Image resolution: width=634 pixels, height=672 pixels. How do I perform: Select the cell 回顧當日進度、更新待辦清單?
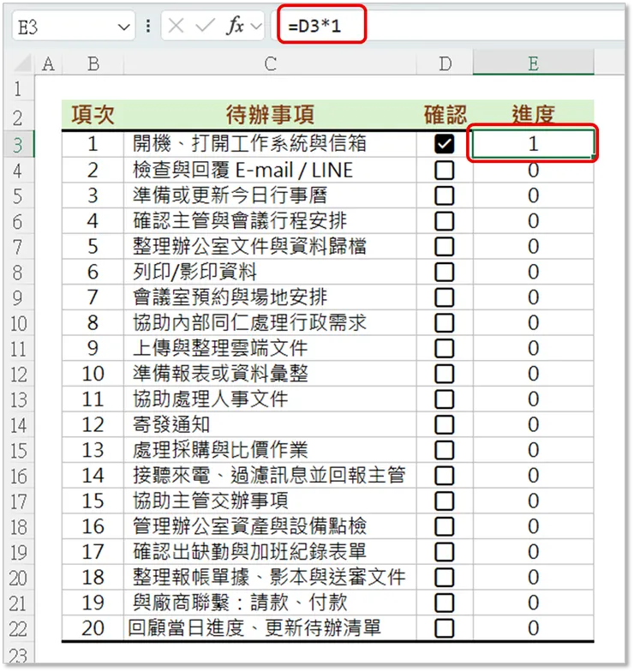(x=270, y=628)
